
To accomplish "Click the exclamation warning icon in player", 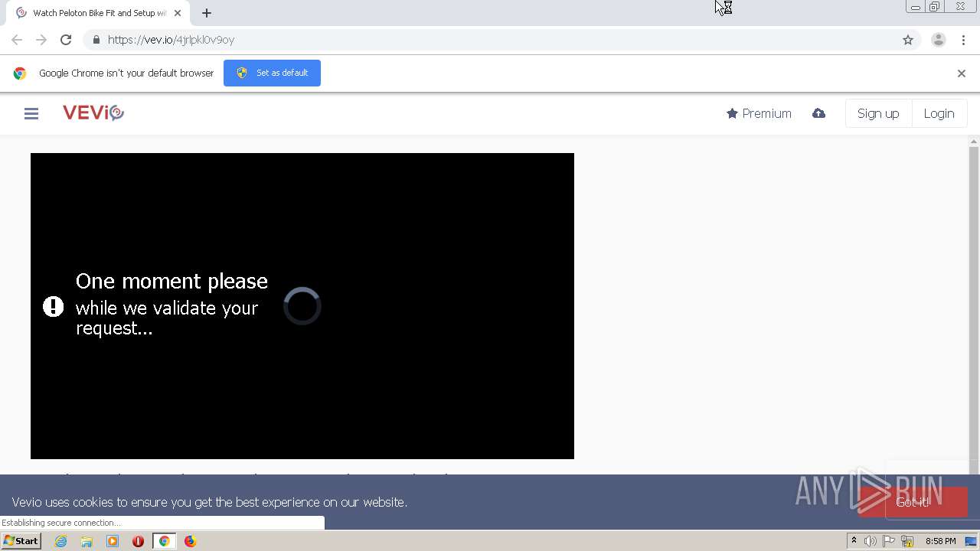I will [x=53, y=307].
